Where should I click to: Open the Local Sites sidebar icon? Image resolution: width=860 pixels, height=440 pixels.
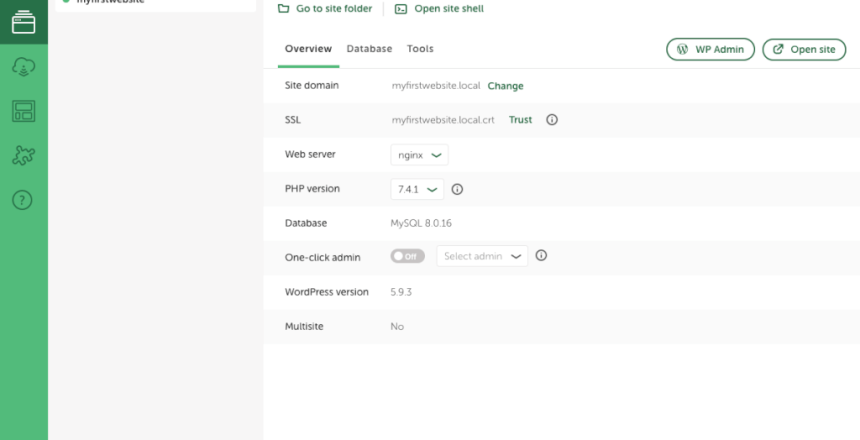(x=23, y=22)
